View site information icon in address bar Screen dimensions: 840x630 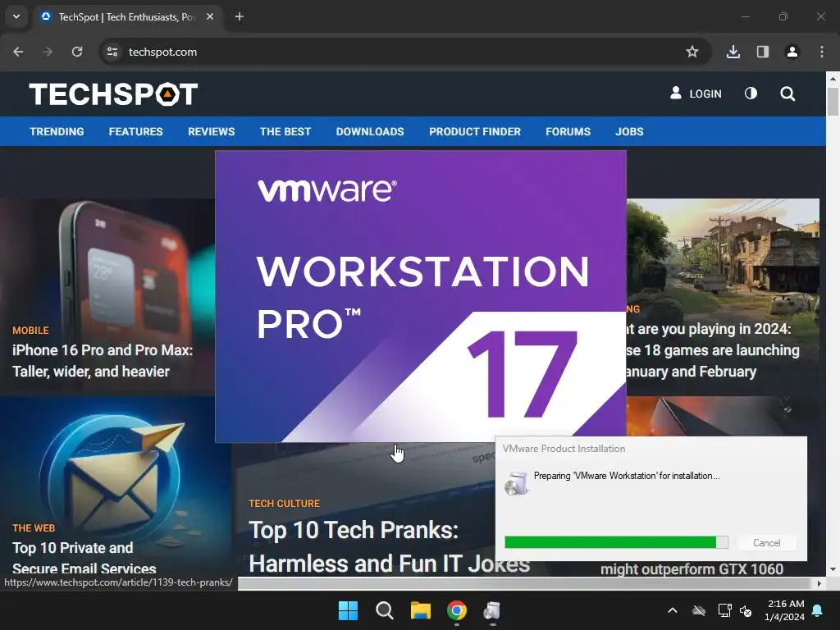tap(112, 52)
